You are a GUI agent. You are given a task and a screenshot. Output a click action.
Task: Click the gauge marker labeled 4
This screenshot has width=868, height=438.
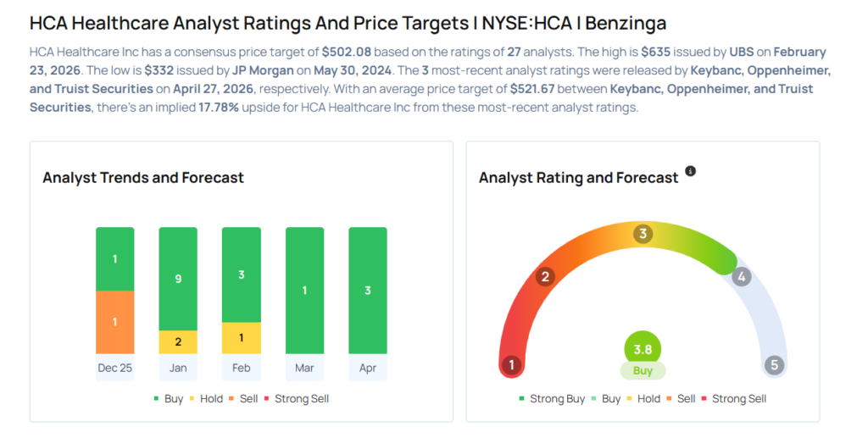(x=741, y=276)
